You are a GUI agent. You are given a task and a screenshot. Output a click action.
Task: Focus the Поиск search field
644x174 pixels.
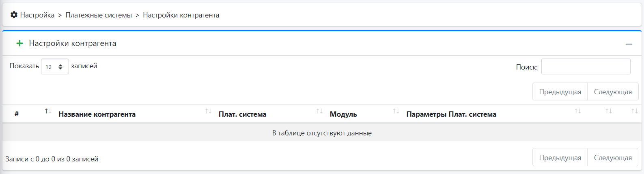coord(586,67)
